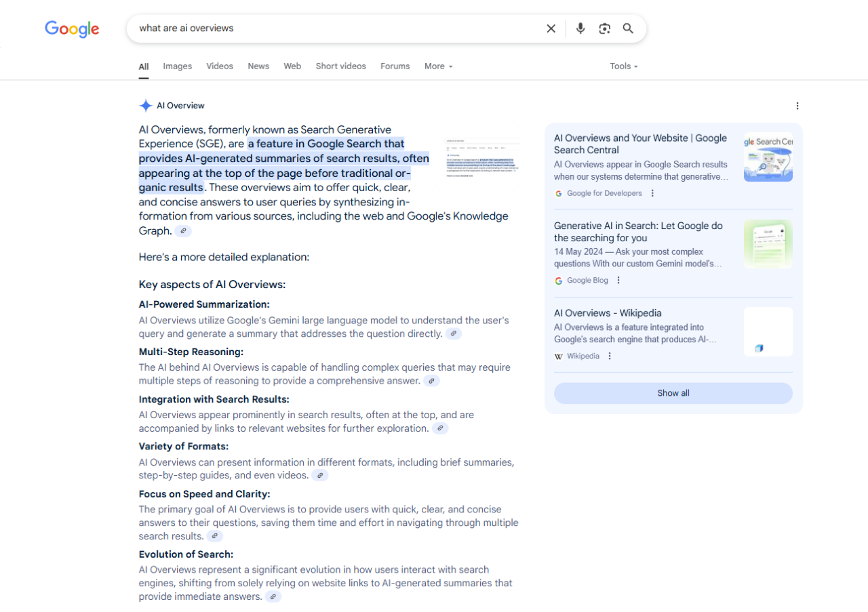Open source link after Knowledge Graph paragraph
Screen dimensions: 868x612
183,231
